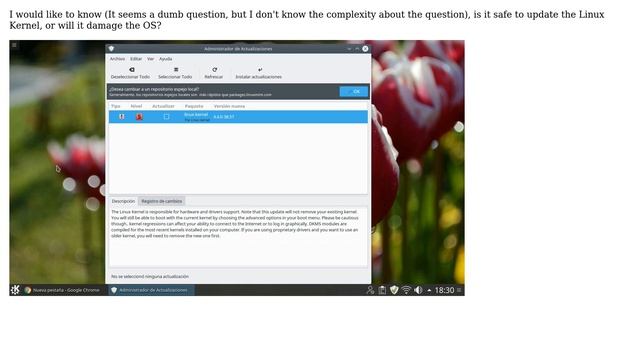The image size is (640, 360).
Task: Click the status text about no update selected
Action: [x=150, y=276]
